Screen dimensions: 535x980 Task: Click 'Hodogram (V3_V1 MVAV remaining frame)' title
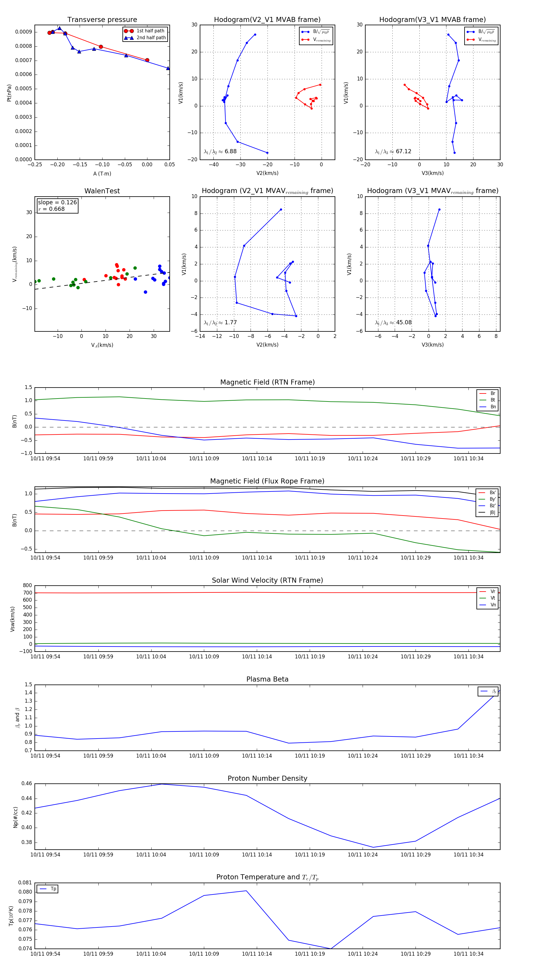(x=432, y=191)
